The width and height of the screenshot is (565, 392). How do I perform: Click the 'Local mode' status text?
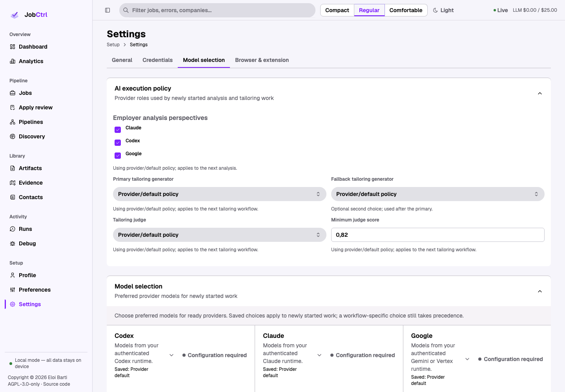click(48, 363)
